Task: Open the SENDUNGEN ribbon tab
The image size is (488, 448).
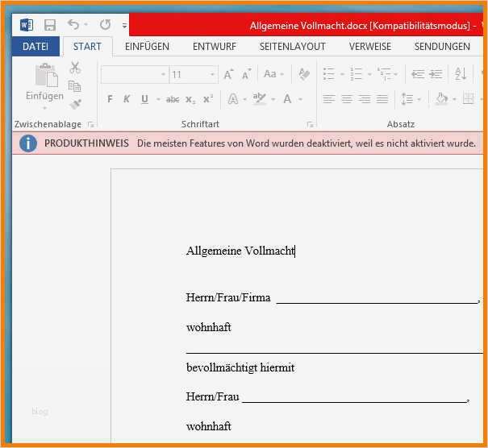Action: tap(442, 46)
